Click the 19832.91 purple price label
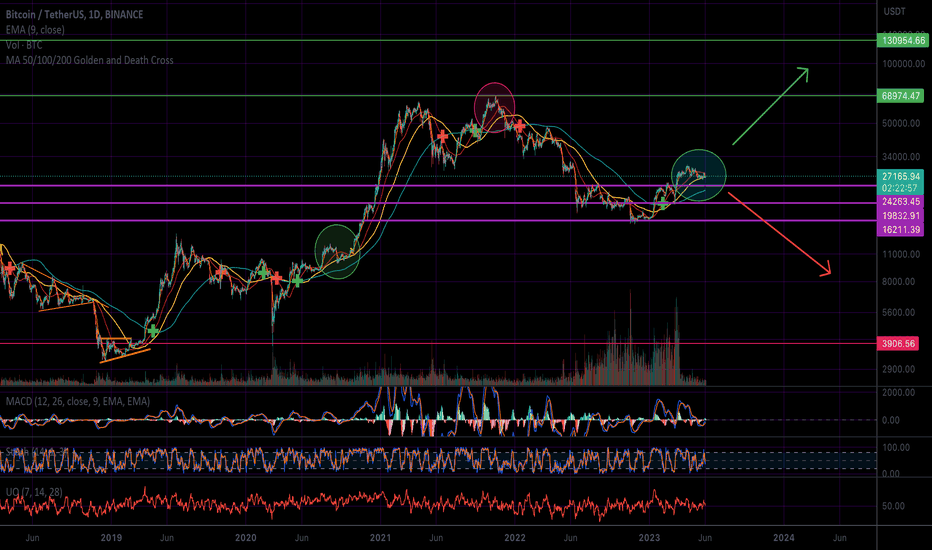Viewport: 932px width, 550px height. (900, 216)
